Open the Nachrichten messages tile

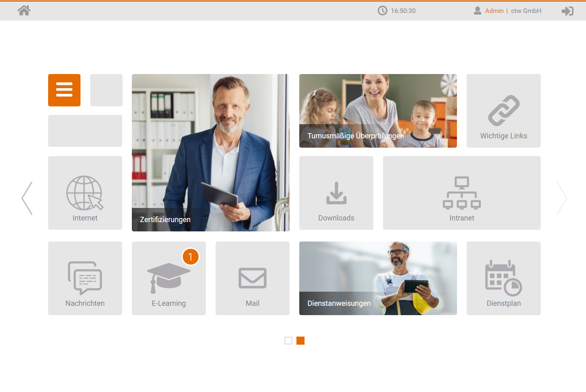coord(85,278)
